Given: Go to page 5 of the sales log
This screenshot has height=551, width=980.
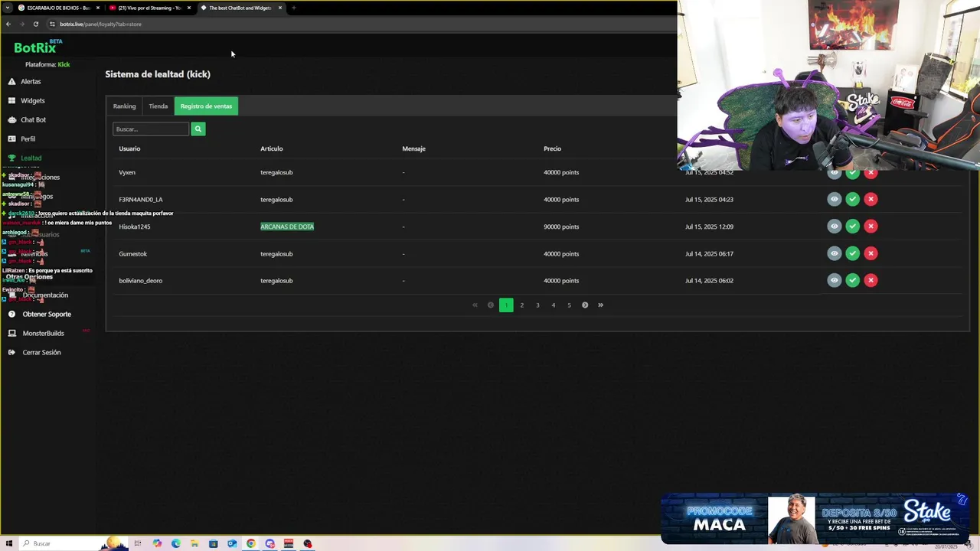Looking at the screenshot, I should tap(569, 305).
